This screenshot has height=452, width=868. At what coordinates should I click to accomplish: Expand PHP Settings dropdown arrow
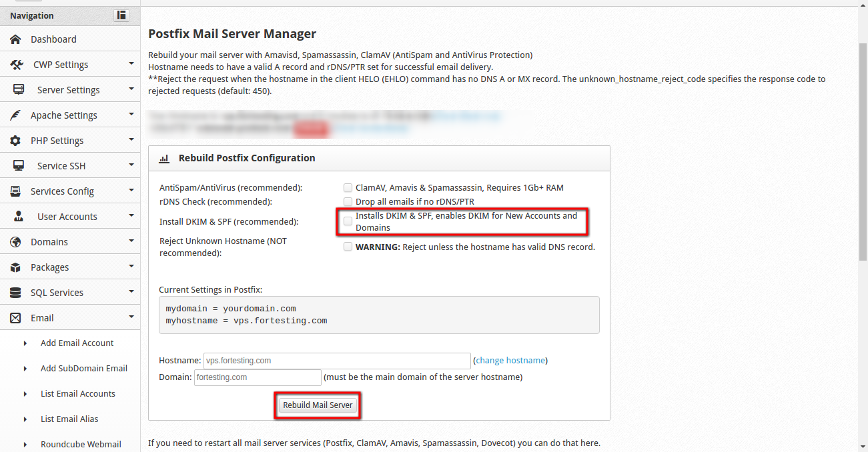[x=131, y=140]
